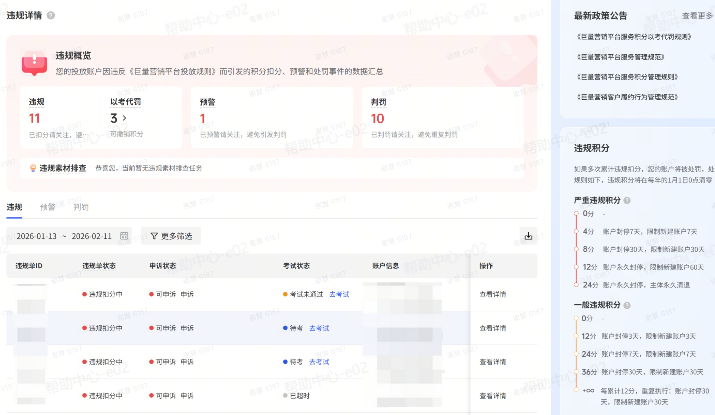The width and height of the screenshot is (715, 415).
Task: Click 去考试 in the 考试未通过 row
Action: click(339, 294)
